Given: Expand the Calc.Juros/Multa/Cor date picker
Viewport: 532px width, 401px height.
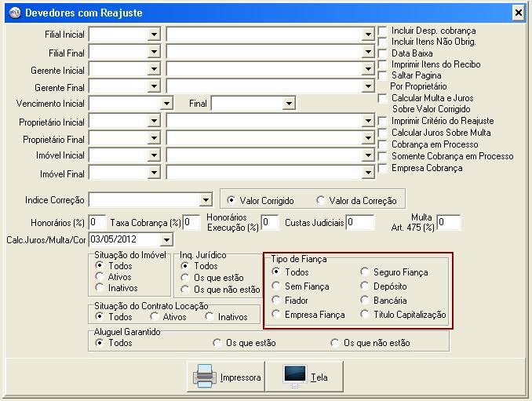Looking at the screenshot, I should (166, 240).
